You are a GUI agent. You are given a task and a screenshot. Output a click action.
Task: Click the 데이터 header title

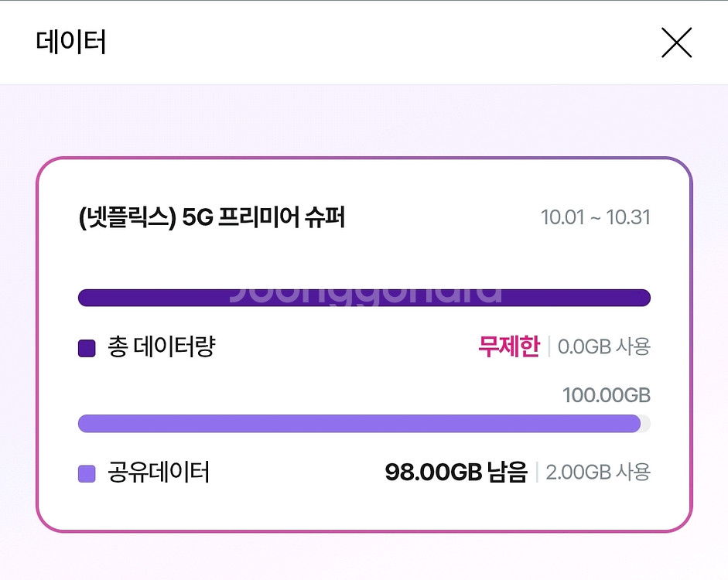point(71,43)
